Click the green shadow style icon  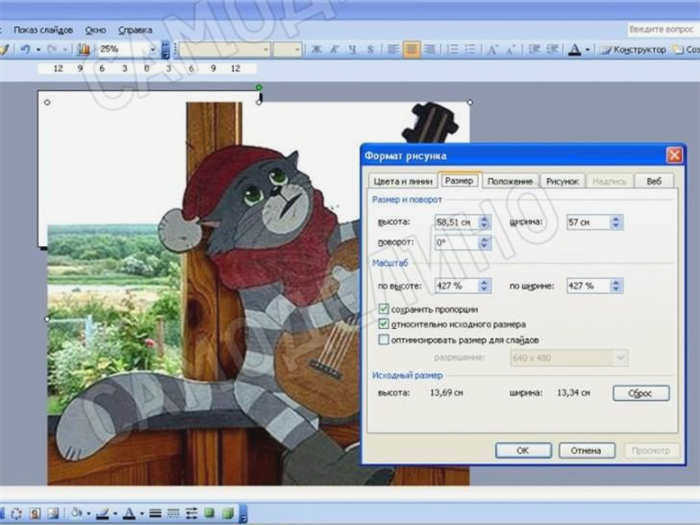tap(209, 513)
